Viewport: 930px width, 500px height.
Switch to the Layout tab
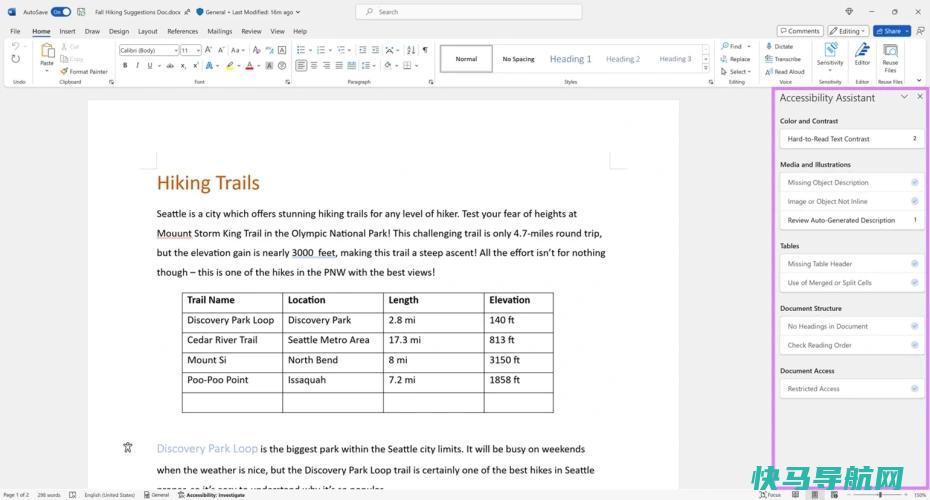148,31
